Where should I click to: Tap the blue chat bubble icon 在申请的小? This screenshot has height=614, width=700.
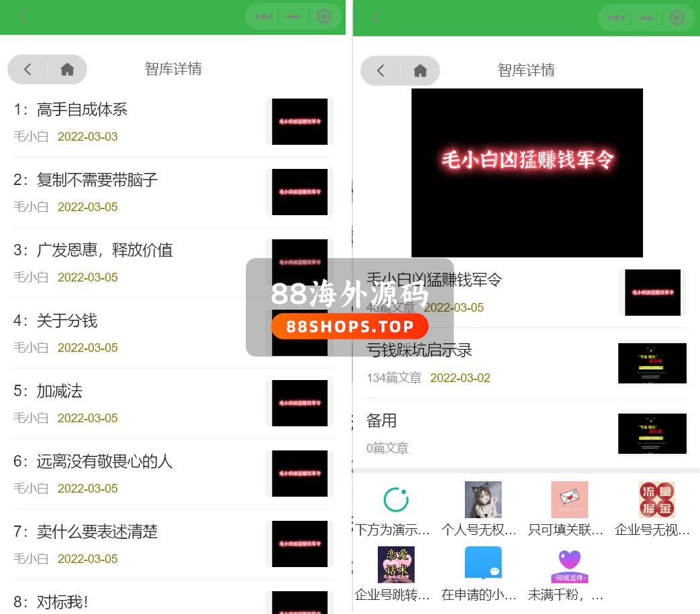(x=483, y=564)
